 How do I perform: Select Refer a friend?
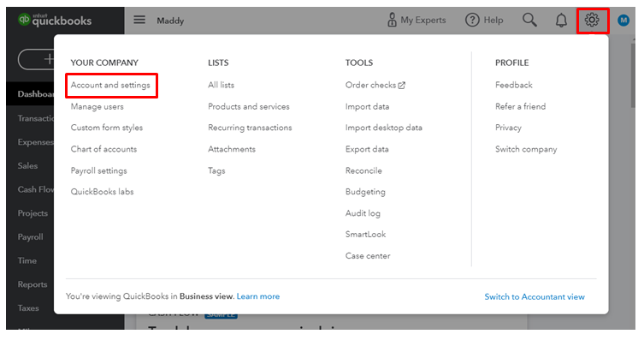tap(520, 106)
